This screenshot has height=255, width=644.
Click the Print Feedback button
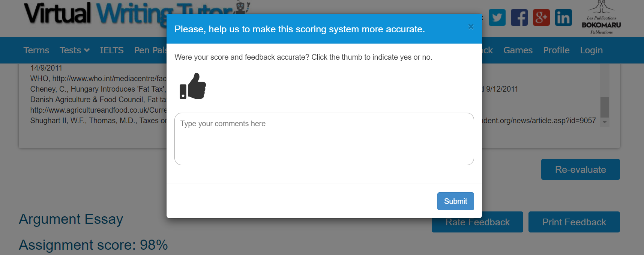[x=574, y=222]
